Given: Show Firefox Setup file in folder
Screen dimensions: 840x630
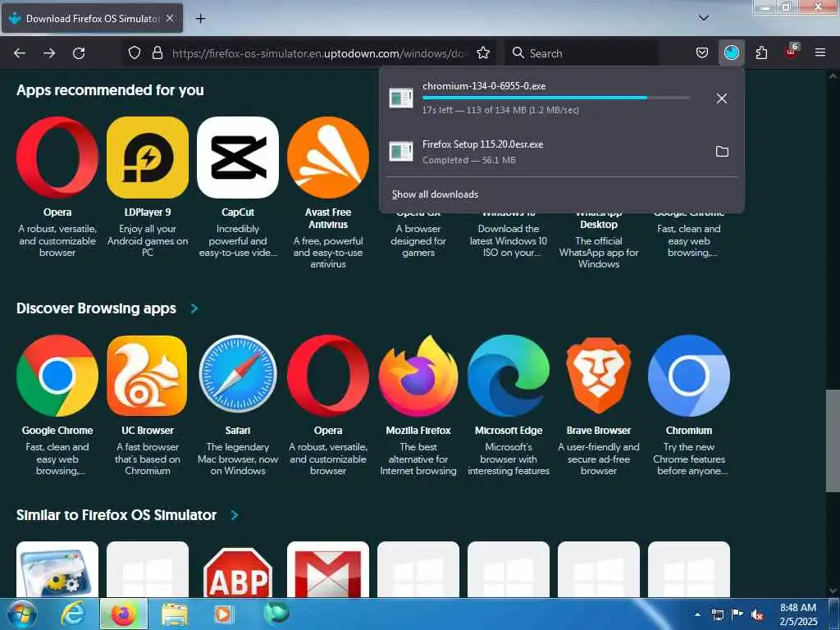Looking at the screenshot, I should [722, 152].
